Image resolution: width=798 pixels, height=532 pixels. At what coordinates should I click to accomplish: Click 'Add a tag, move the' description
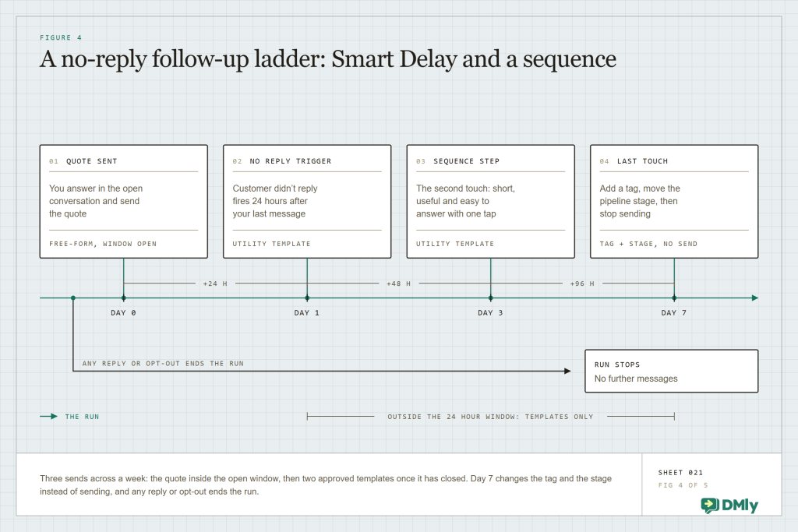click(x=640, y=201)
